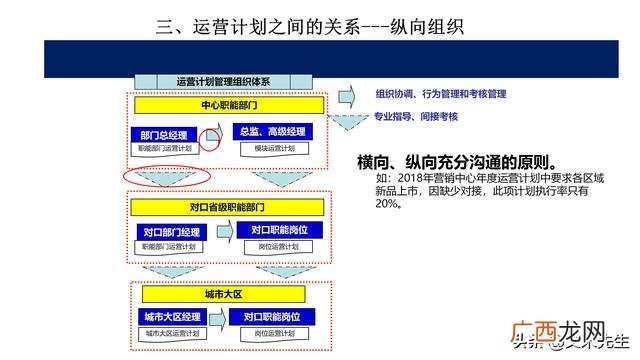Select the yellow 中心职能部门 box

tap(229, 105)
